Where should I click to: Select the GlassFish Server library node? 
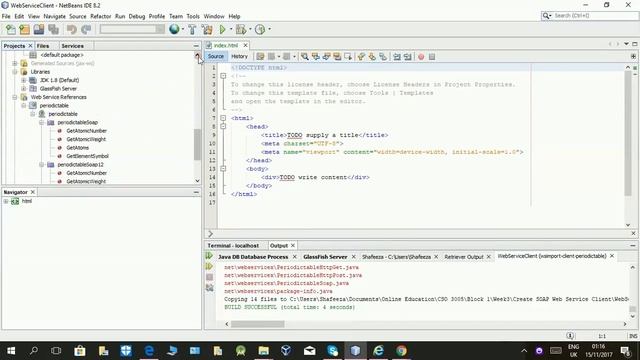(x=58, y=89)
